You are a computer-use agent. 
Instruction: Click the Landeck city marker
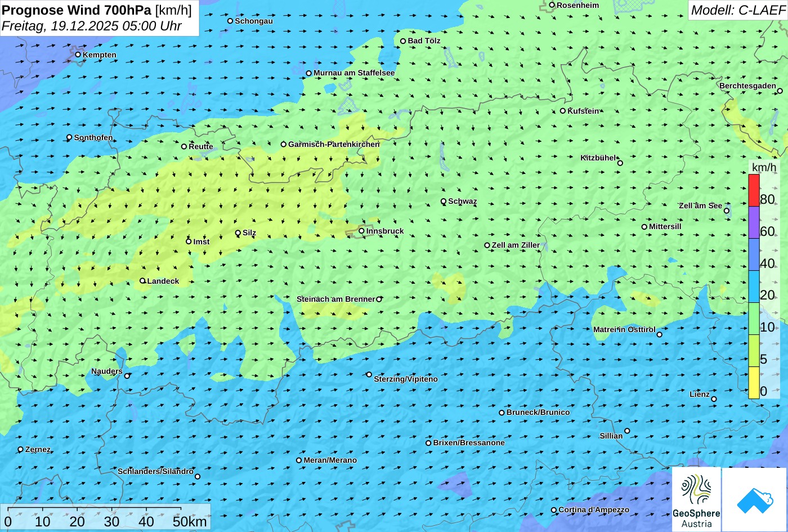click(x=142, y=281)
